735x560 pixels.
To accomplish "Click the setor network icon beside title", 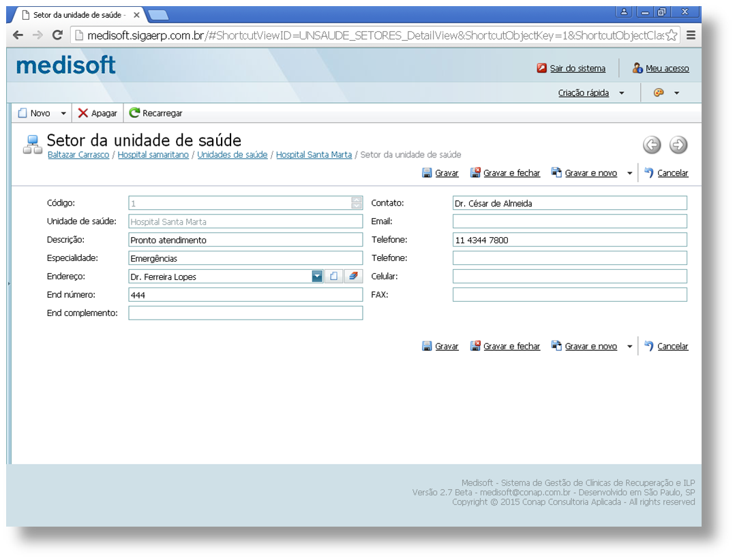I will point(32,144).
